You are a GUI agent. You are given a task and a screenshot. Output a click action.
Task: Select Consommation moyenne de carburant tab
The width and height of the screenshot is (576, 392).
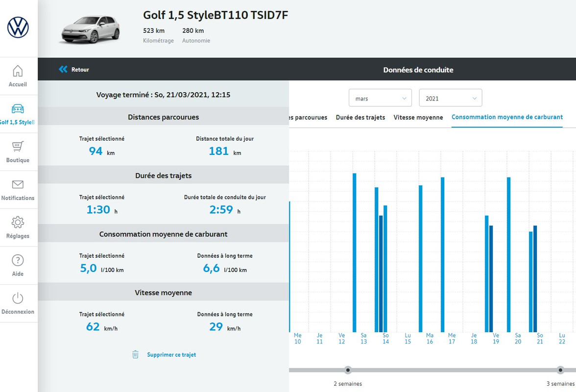click(507, 117)
